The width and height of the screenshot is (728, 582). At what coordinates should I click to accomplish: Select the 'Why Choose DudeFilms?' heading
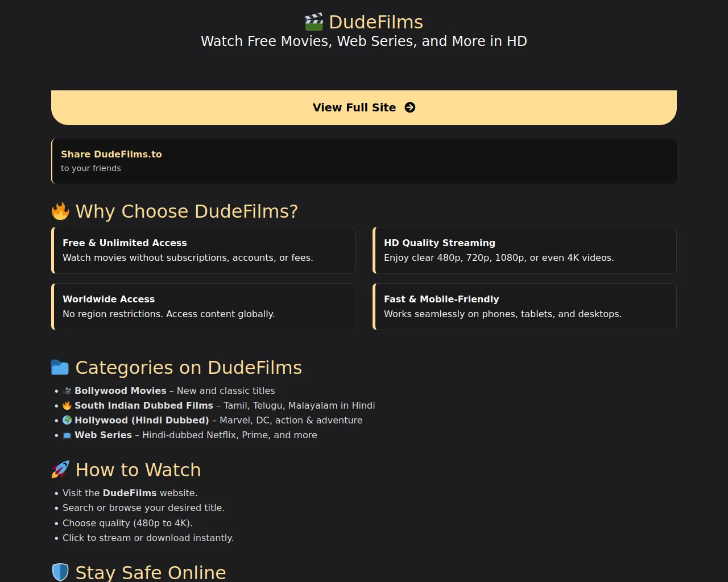pos(187,211)
